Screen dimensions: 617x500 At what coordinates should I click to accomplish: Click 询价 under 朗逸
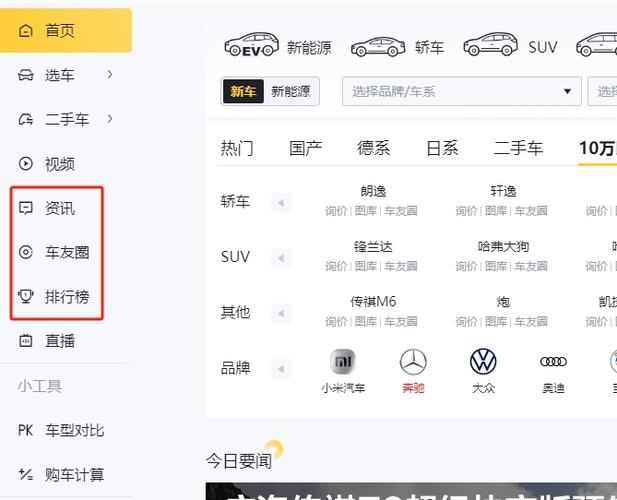(x=336, y=211)
